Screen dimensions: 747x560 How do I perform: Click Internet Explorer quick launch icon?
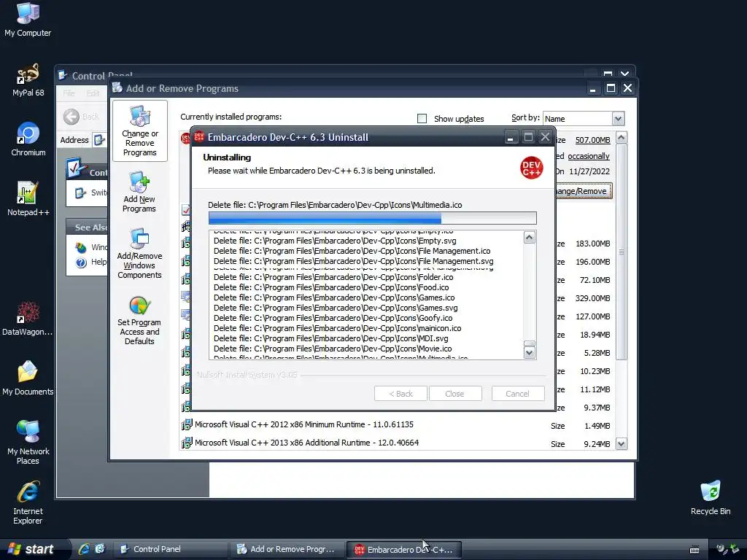[x=84, y=549]
